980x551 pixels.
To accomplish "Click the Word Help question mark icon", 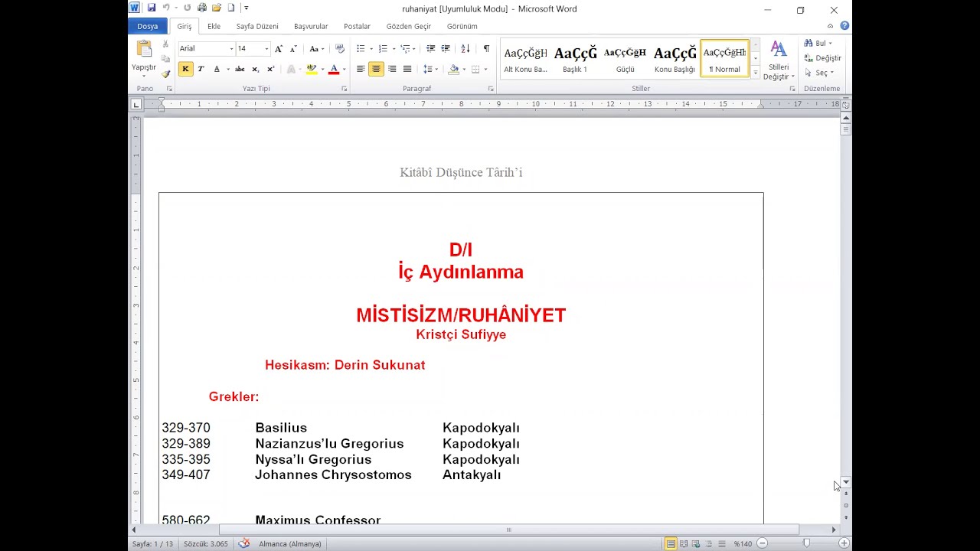I will point(844,26).
